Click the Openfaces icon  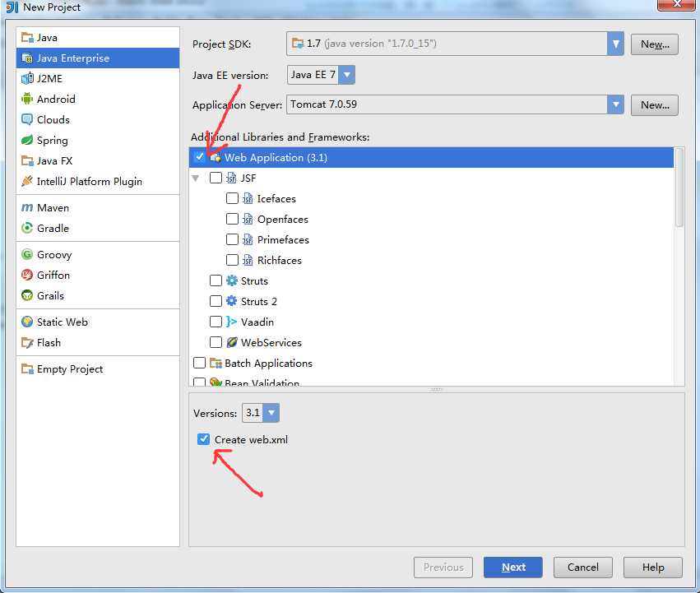[248, 220]
